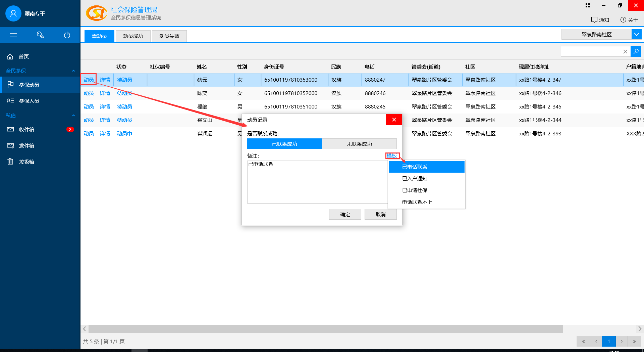Open the 模板 template dropdown link

(392, 156)
